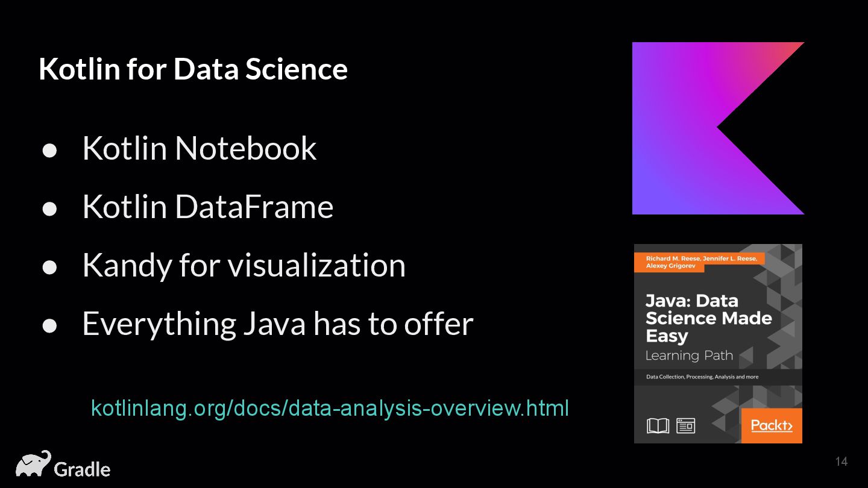
Task: Open the kotlinlang.org data-analysis-overview link
Action: (330, 408)
